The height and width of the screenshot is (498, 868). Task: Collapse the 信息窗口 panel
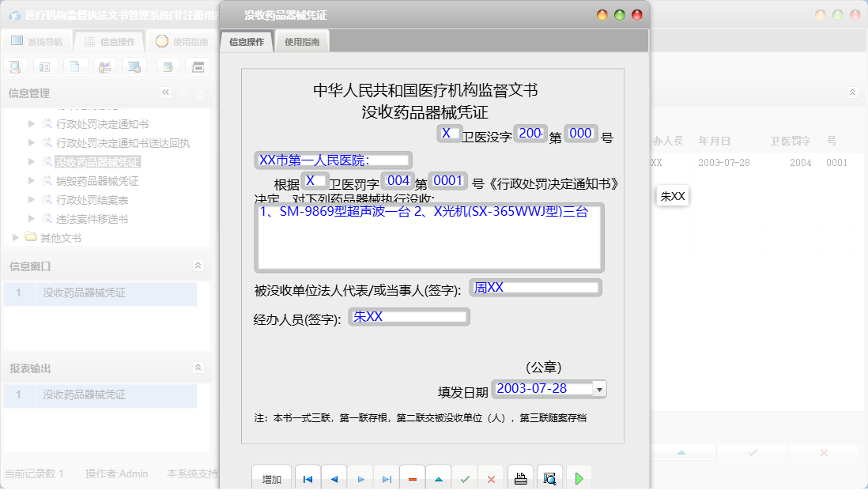198,266
